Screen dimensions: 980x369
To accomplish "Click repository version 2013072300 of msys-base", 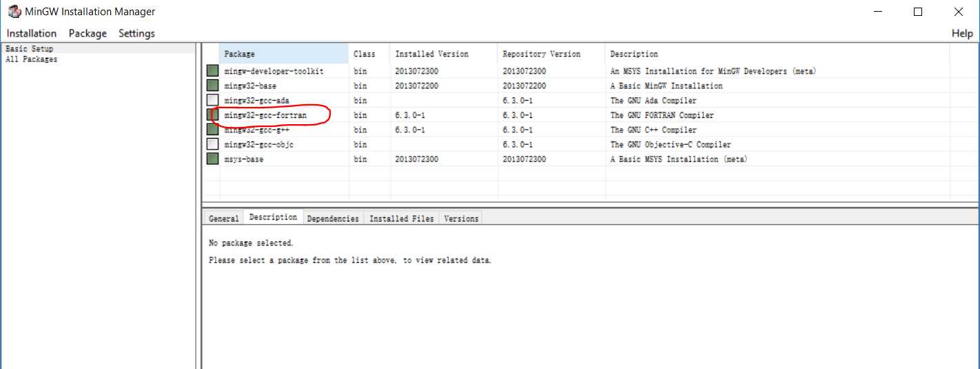I will (x=524, y=159).
